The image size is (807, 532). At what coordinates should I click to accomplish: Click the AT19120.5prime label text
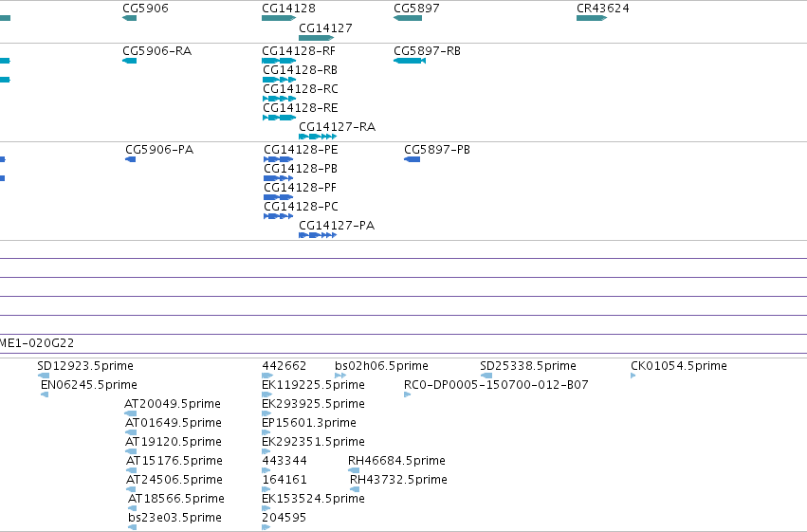[x=174, y=442]
